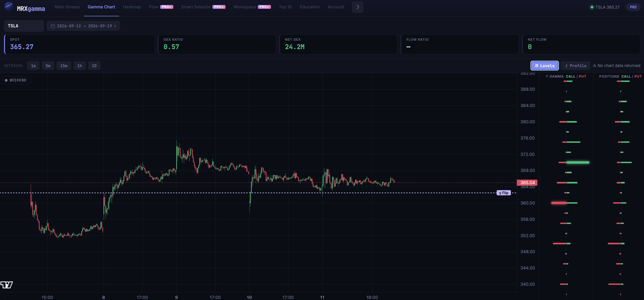The width and height of the screenshot is (644, 300).
Task: Click the green live status dot by TSLA
Action: pos(592,7)
